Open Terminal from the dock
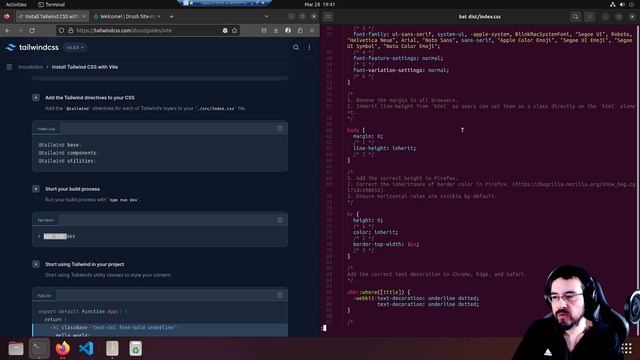Viewport: 640px width, 360px height. click(39, 348)
